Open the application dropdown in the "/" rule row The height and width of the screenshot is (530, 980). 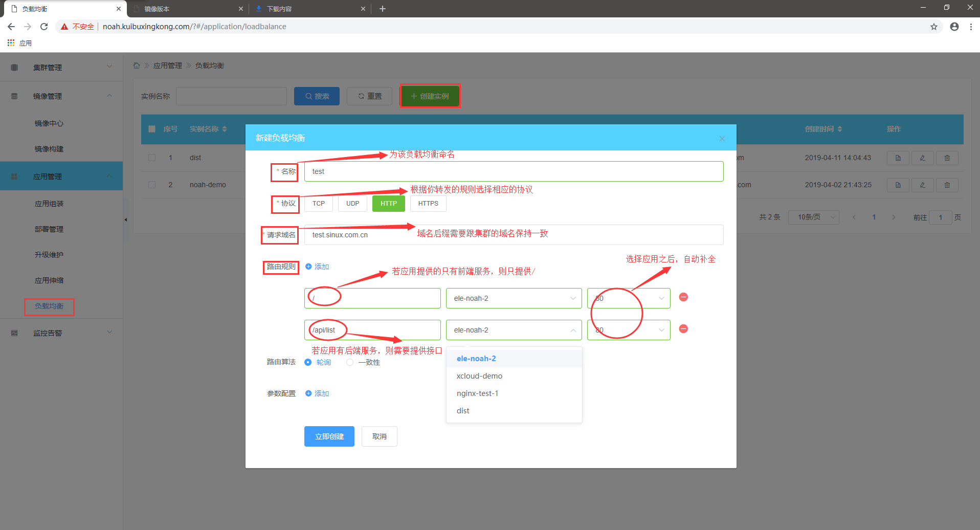[x=514, y=298]
